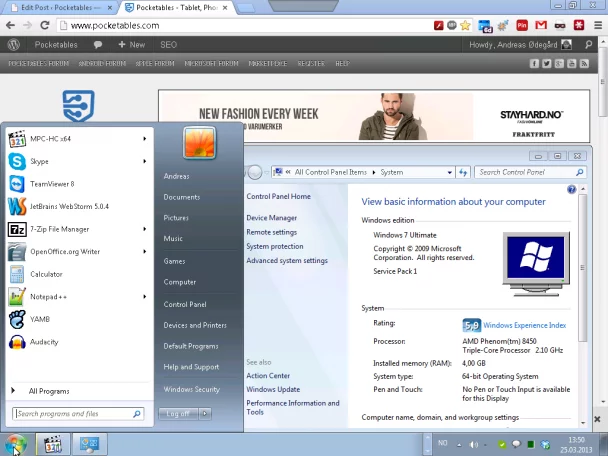Click the NO language indicator in tray
Screen dimensions: 608x456
point(442,443)
